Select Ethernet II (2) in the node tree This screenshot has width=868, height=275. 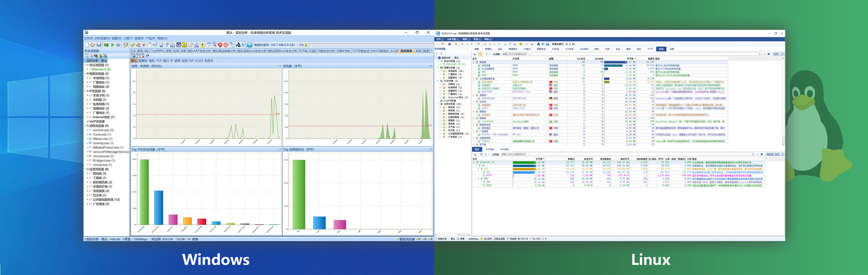tap(101, 69)
